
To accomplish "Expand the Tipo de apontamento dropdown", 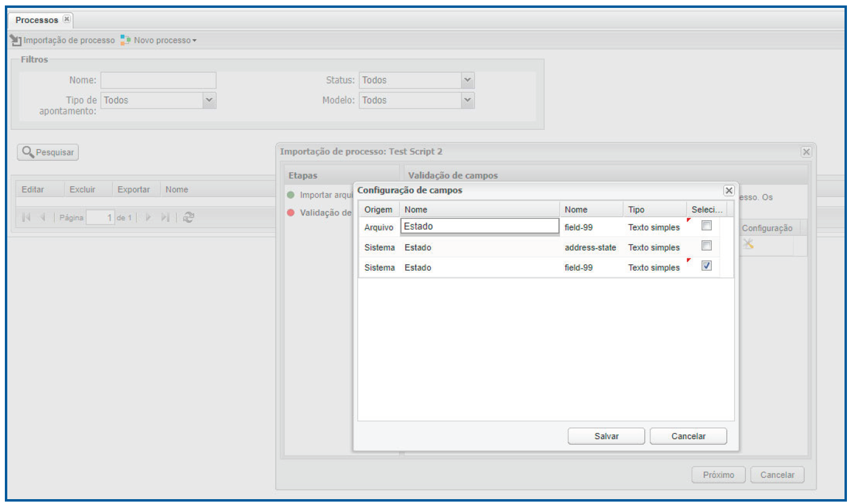I will (208, 100).
